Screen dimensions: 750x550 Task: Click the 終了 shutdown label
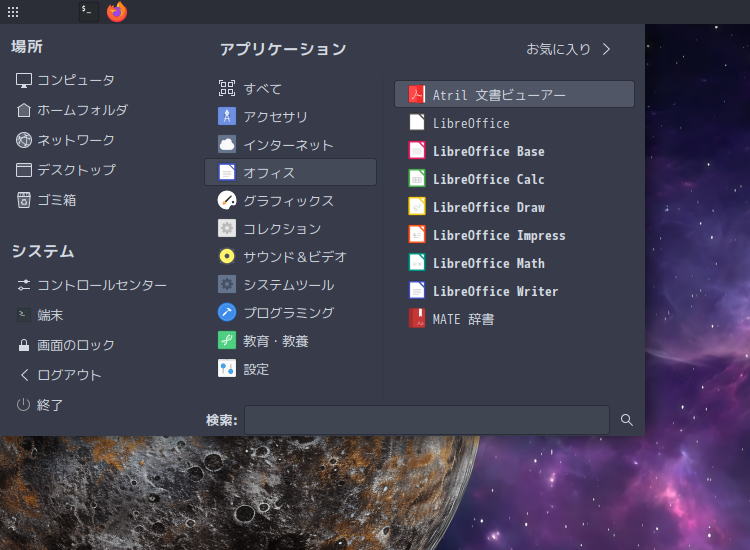[50, 405]
